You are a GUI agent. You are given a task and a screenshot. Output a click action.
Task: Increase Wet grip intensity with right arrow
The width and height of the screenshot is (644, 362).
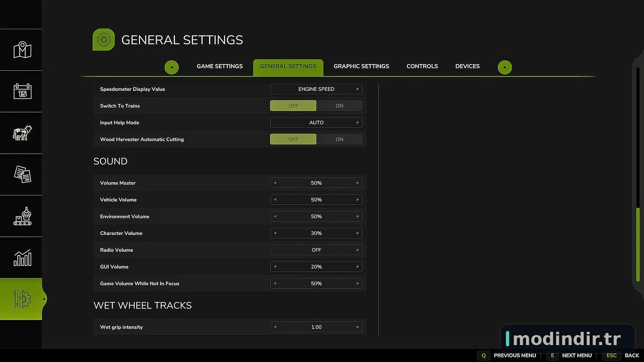coord(357,327)
